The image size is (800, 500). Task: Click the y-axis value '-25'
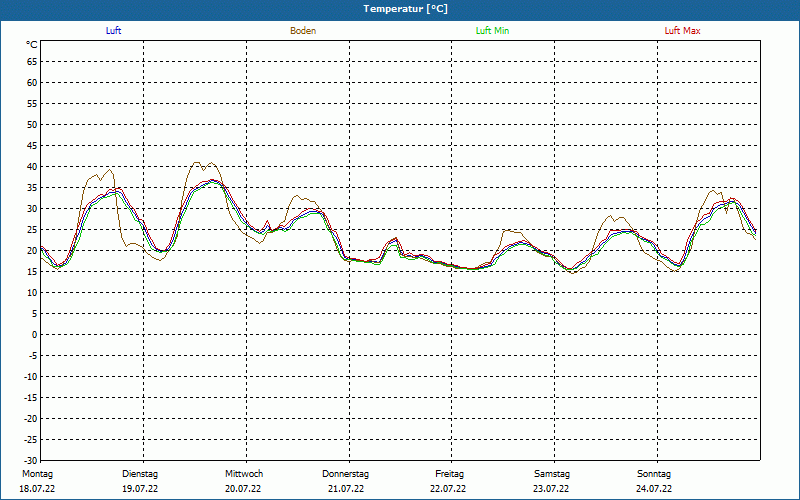(31, 439)
